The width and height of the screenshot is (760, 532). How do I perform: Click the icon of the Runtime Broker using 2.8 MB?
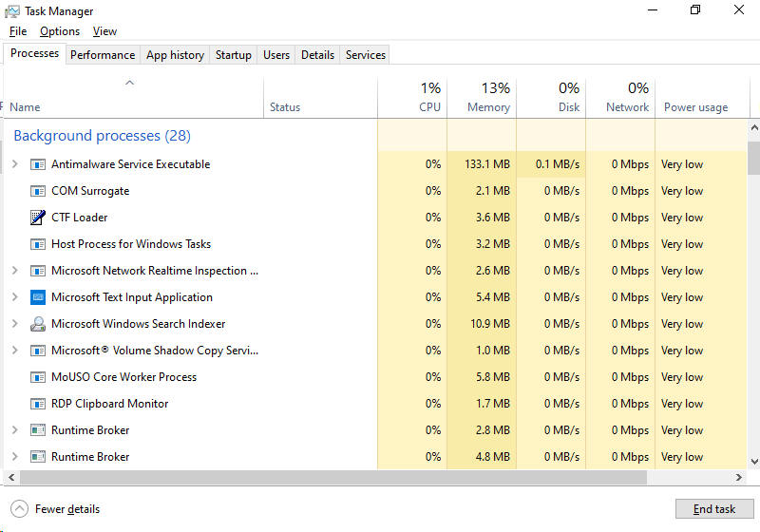click(x=38, y=430)
